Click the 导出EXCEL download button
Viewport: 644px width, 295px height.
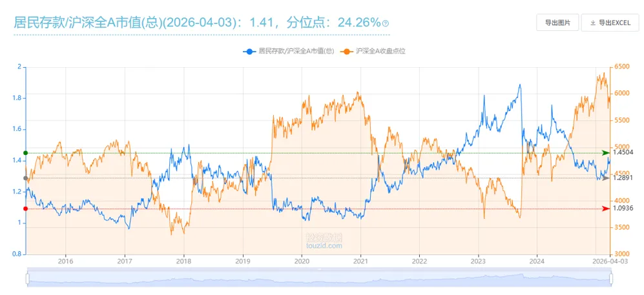[x=609, y=23]
